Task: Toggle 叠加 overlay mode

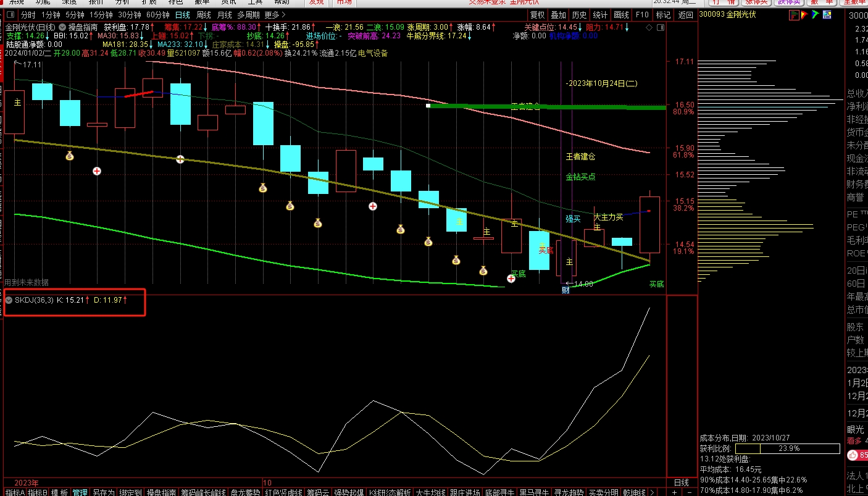Action: (558, 15)
